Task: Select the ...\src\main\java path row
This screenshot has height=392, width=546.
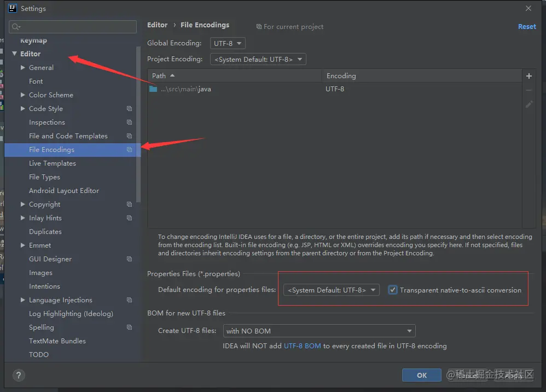Action: 335,89
